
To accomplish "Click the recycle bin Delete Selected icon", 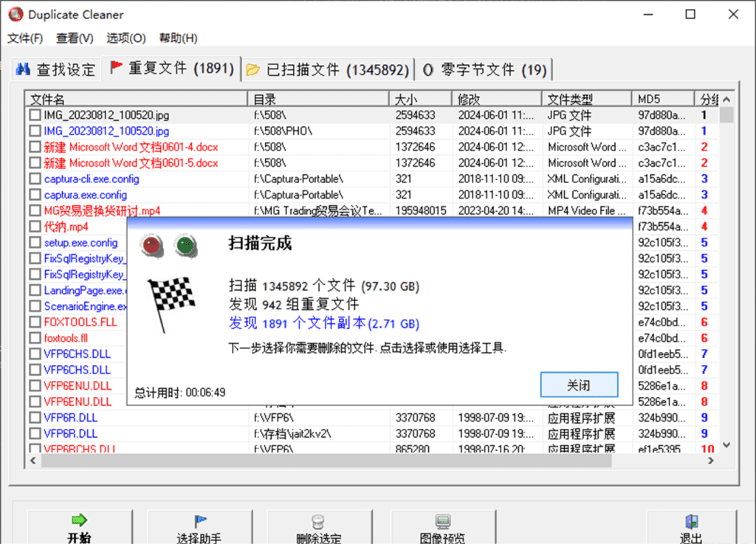I will coord(318,521).
